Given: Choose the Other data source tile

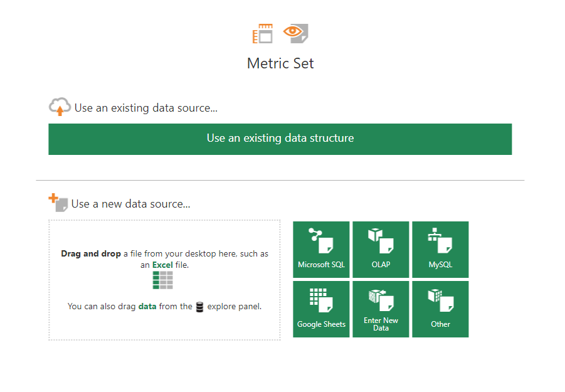Looking at the screenshot, I should click(x=440, y=309).
